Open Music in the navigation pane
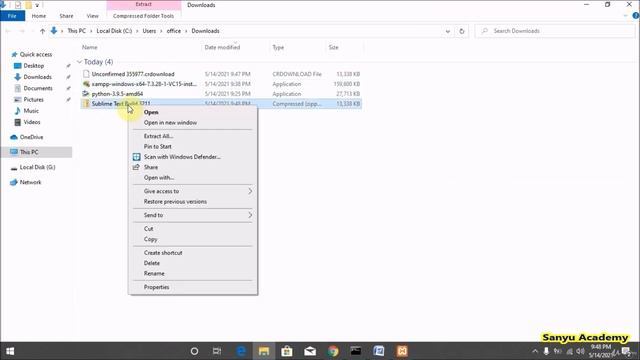This screenshot has height=360, width=640. click(x=31, y=111)
